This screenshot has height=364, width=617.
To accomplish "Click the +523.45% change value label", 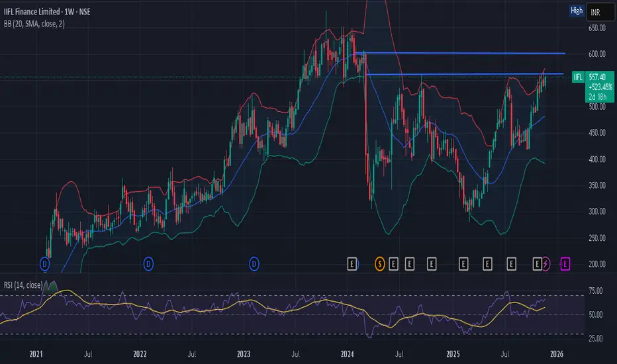I will point(600,87).
